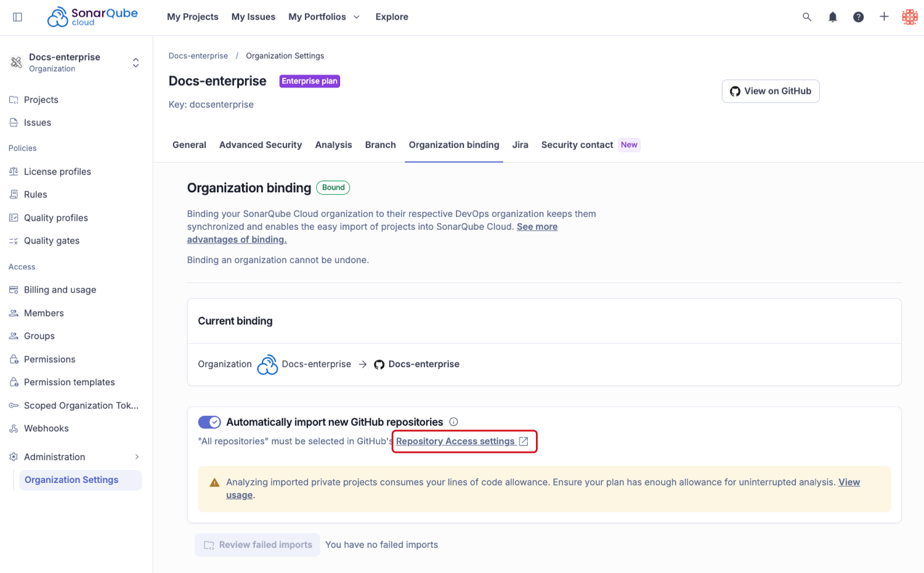This screenshot has width=924, height=573.
Task: Open Quality gates in the sidebar
Action: 52,241
